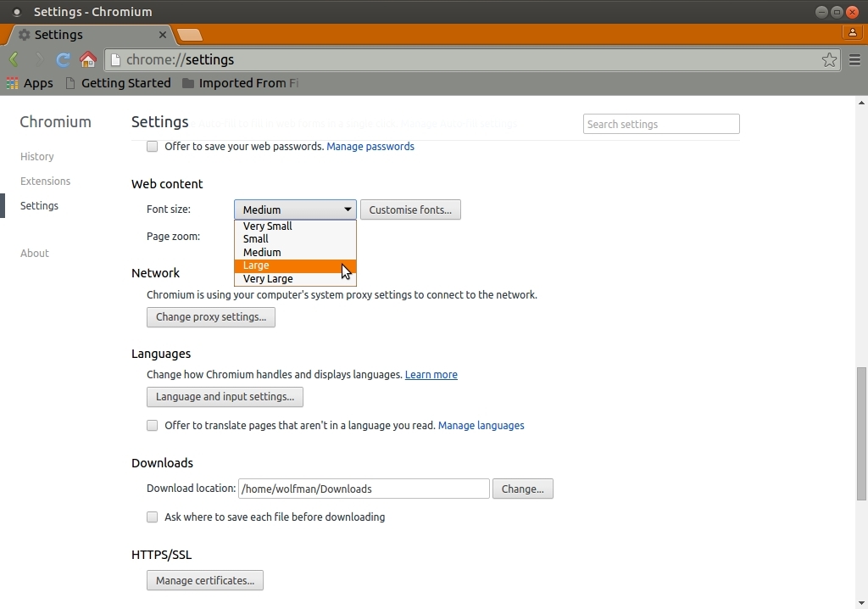Go to the Home page icon

coord(87,59)
